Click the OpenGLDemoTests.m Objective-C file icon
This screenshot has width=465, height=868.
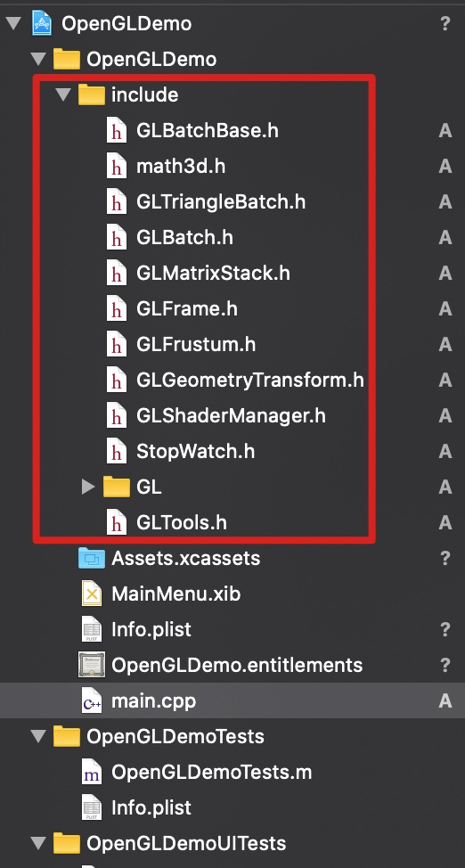[x=92, y=772]
